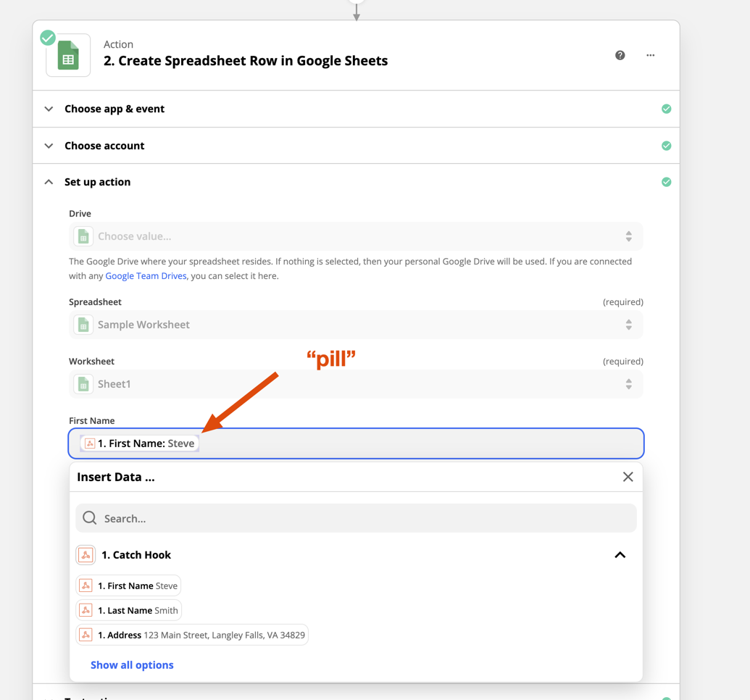The width and height of the screenshot is (750, 700).
Task: Click the Action label above the title
Action: (x=118, y=44)
